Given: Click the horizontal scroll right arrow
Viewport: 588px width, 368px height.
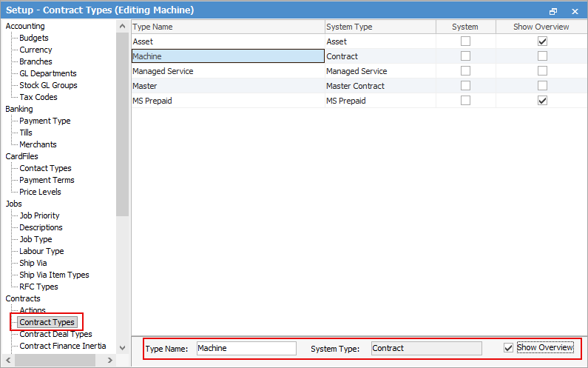Looking at the screenshot, I should click(110, 361).
